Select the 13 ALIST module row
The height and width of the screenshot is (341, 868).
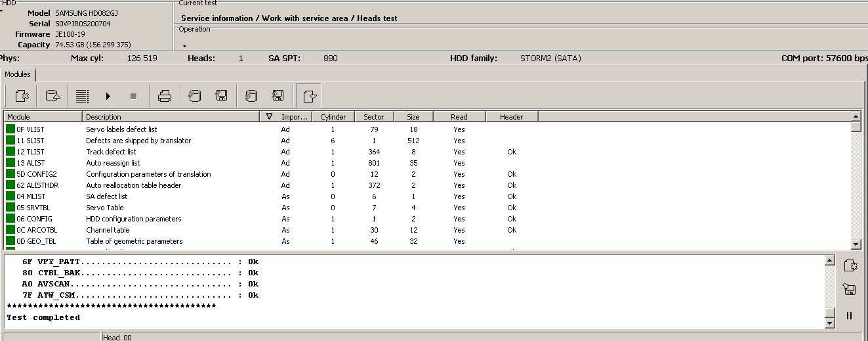(427, 163)
